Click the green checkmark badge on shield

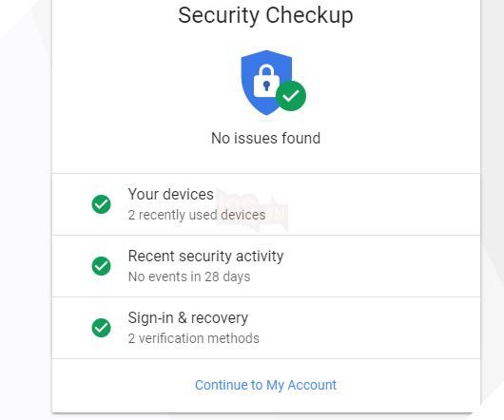click(291, 96)
